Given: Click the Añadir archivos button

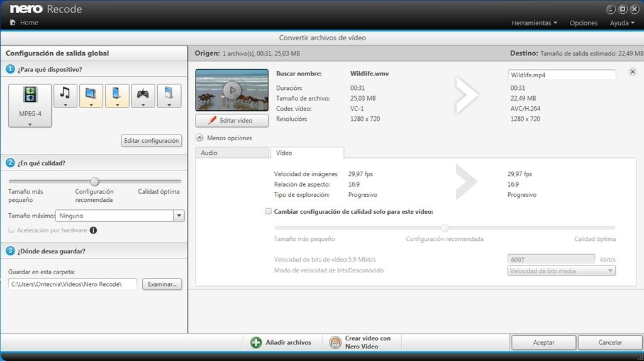Looking at the screenshot, I should (281, 343).
